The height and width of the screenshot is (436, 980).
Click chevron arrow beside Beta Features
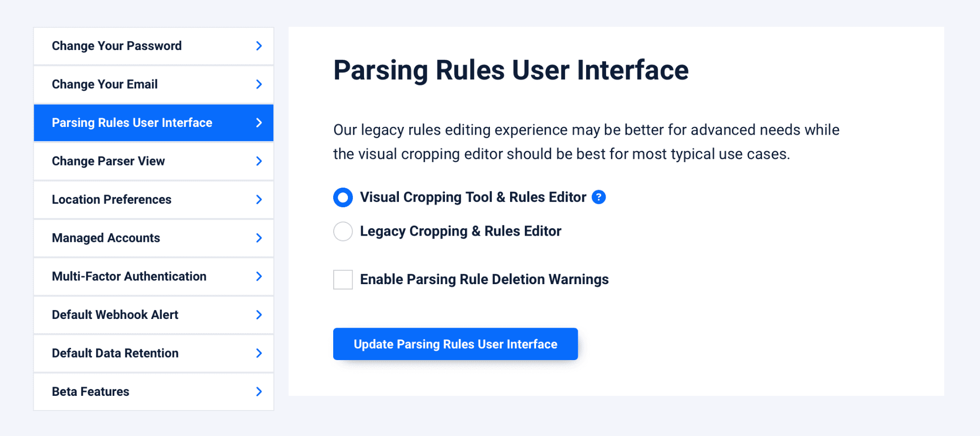point(259,391)
